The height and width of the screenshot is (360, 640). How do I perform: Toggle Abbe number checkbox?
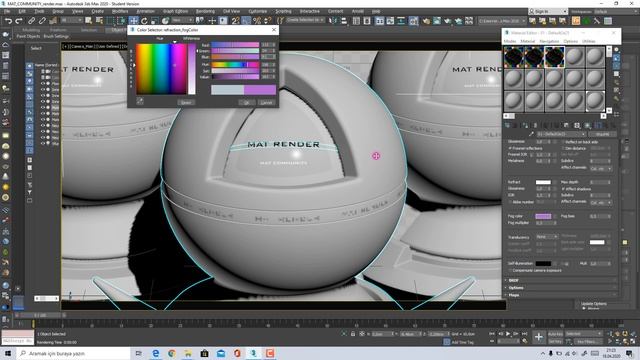point(510,202)
